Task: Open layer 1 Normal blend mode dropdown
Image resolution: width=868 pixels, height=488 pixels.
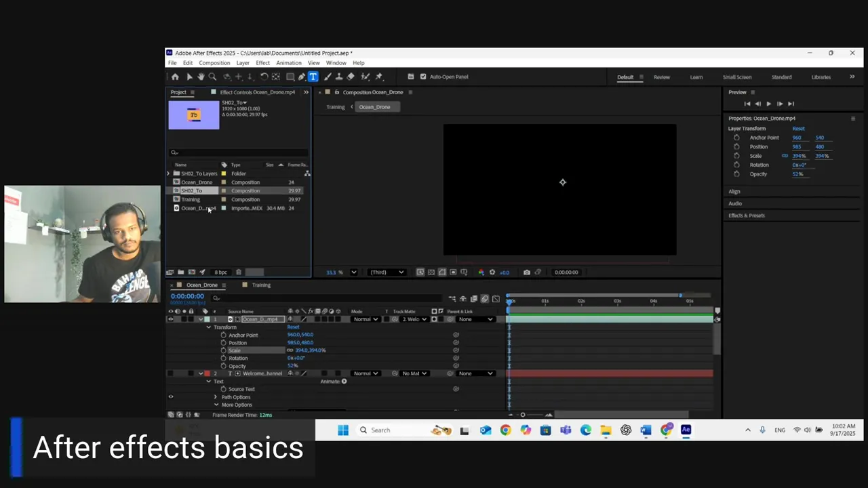Action: 365,319
